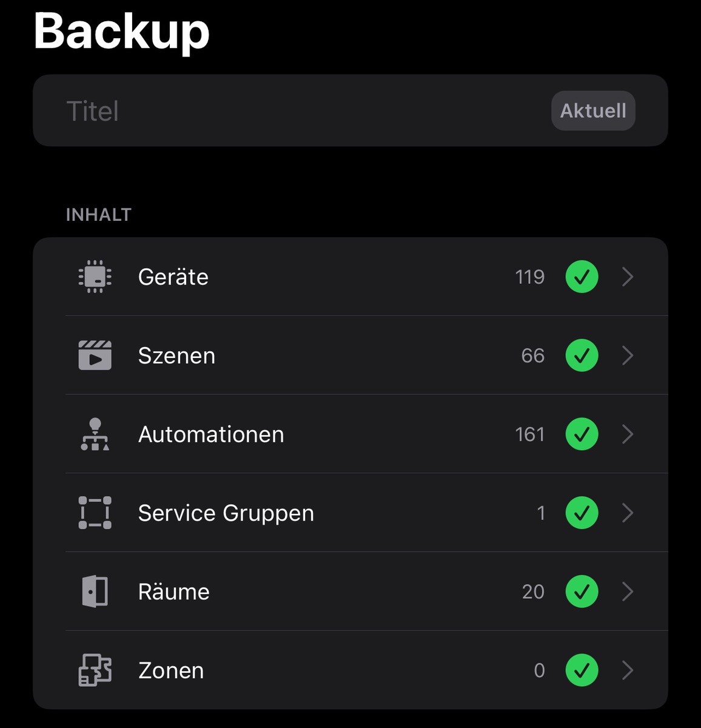Expand the Geräte row chevron
The height and width of the screenshot is (728, 701).
628,277
